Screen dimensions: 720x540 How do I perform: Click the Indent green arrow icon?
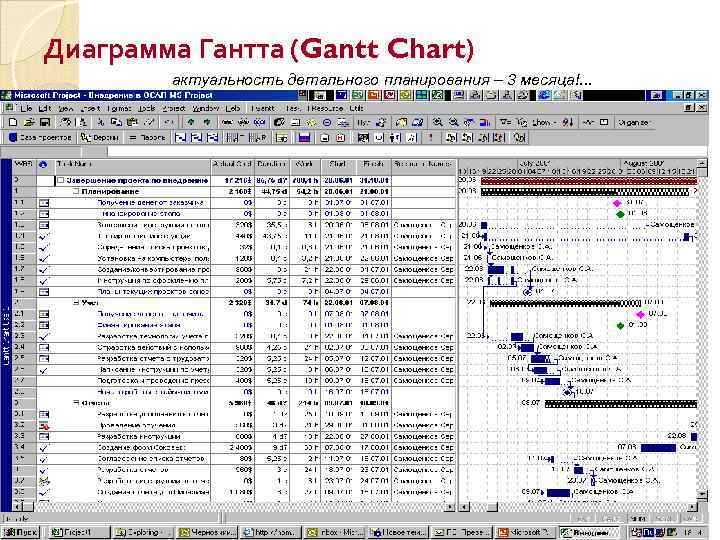[207, 122]
